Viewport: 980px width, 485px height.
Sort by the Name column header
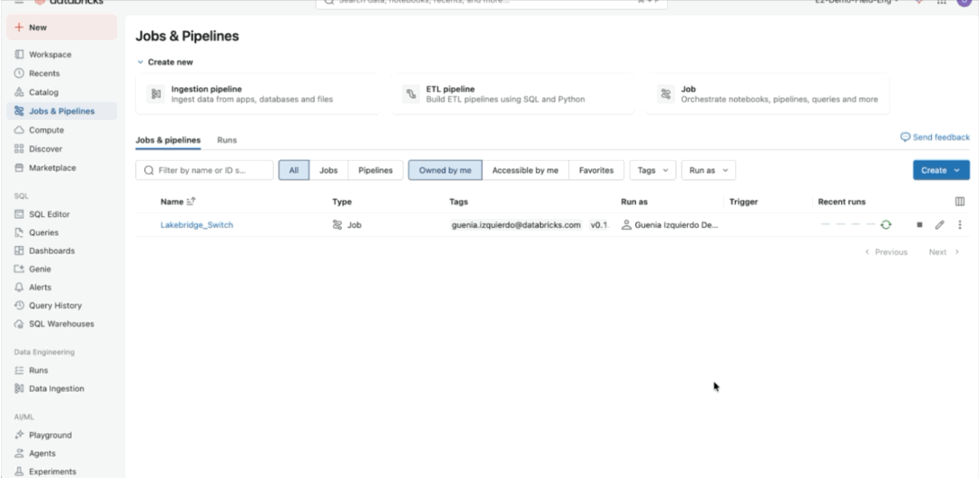click(178, 202)
